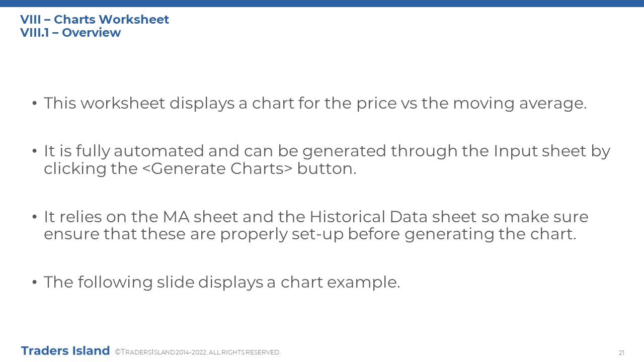Click the first bullet about price vs moving average

click(x=315, y=104)
